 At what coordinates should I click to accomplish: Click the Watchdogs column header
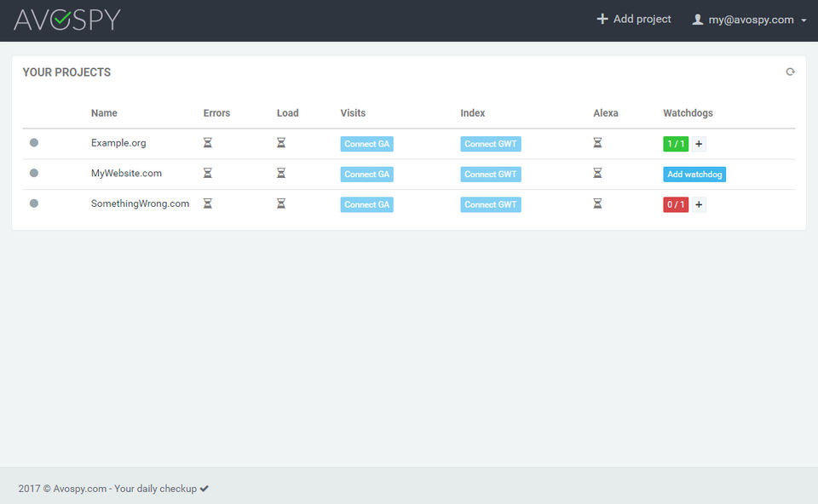click(688, 113)
